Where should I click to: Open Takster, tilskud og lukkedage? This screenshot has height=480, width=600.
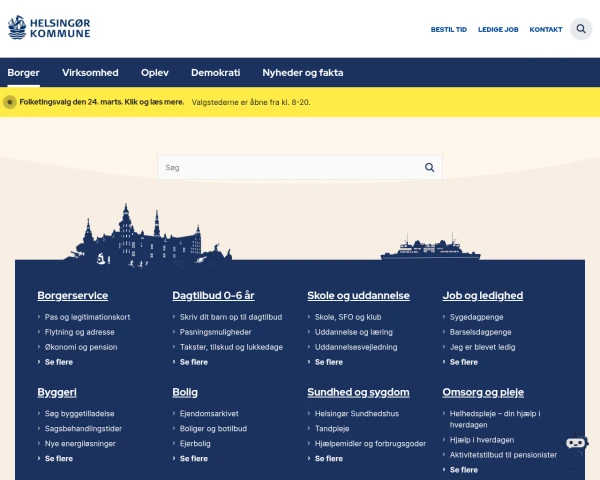231,347
